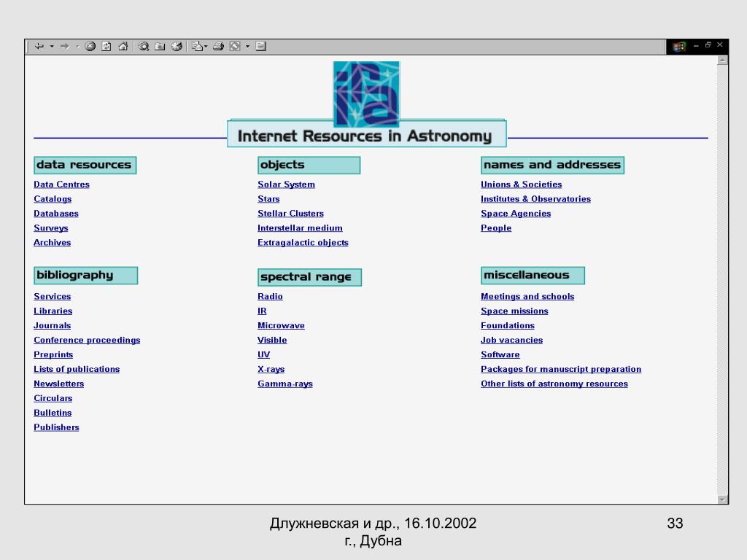The height and width of the screenshot is (560, 747).
Task: Open the Surveys link
Action: (50, 228)
